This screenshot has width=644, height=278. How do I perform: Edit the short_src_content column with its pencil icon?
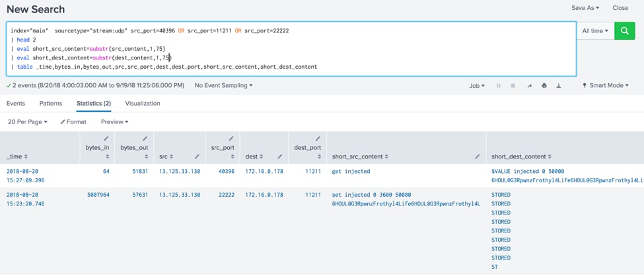coord(478,156)
